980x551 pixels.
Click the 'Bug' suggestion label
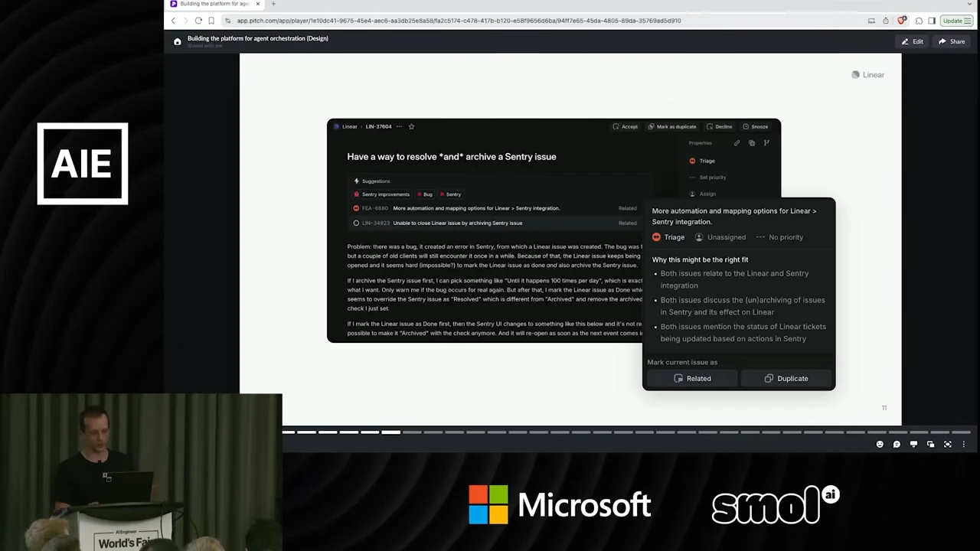click(x=425, y=194)
